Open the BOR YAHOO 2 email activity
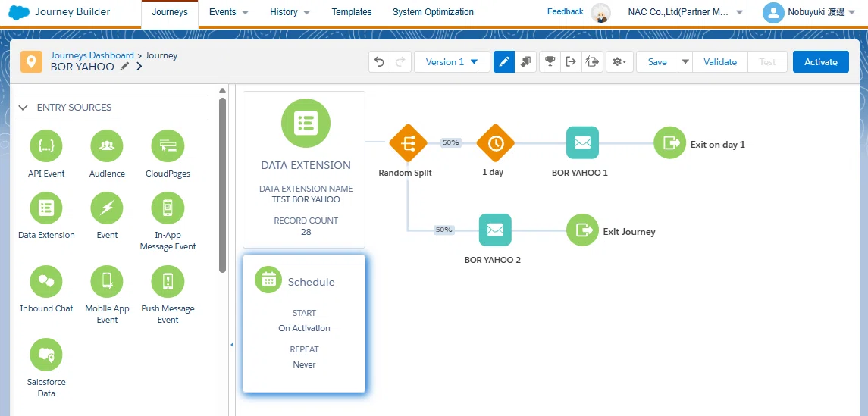Image resolution: width=868 pixels, height=416 pixels. point(495,230)
